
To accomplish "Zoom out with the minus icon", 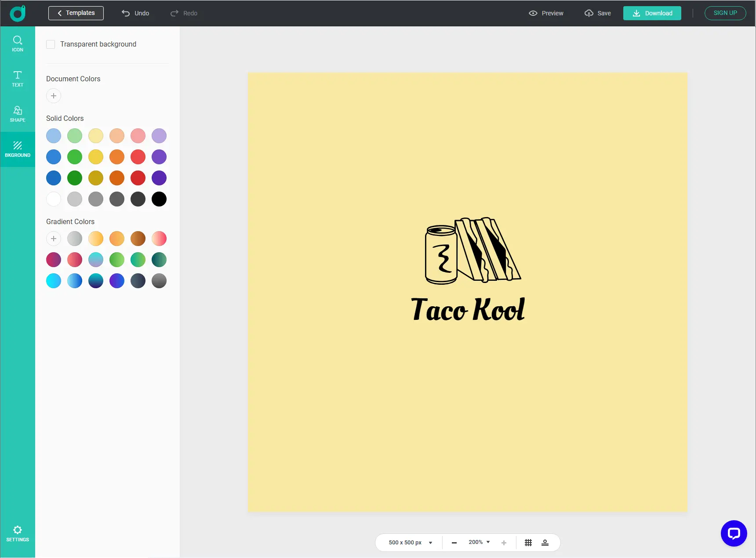I will tap(454, 543).
